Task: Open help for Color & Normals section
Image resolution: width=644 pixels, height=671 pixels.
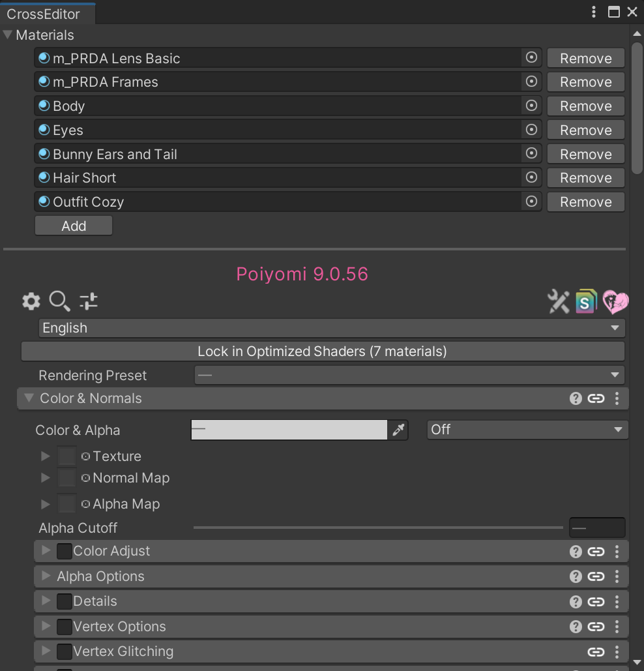Action: (576, 399)
